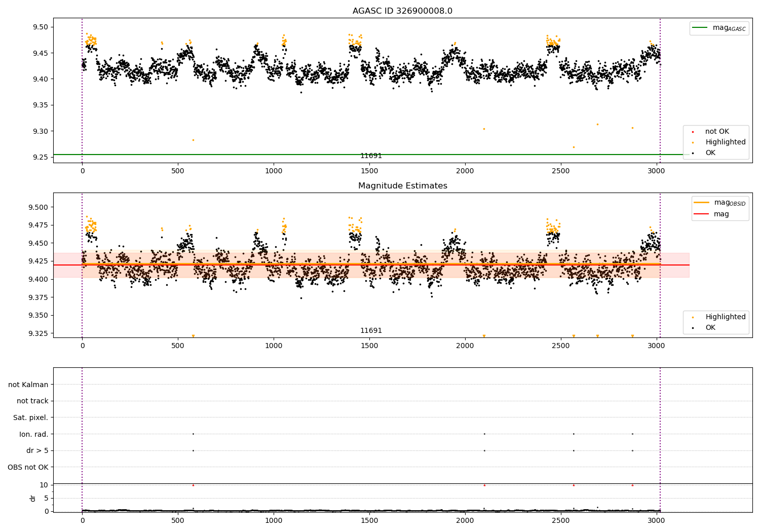Click the '11691' label in the top plot
This screenshot has width=760, height=532.
(x=371, y=156)
